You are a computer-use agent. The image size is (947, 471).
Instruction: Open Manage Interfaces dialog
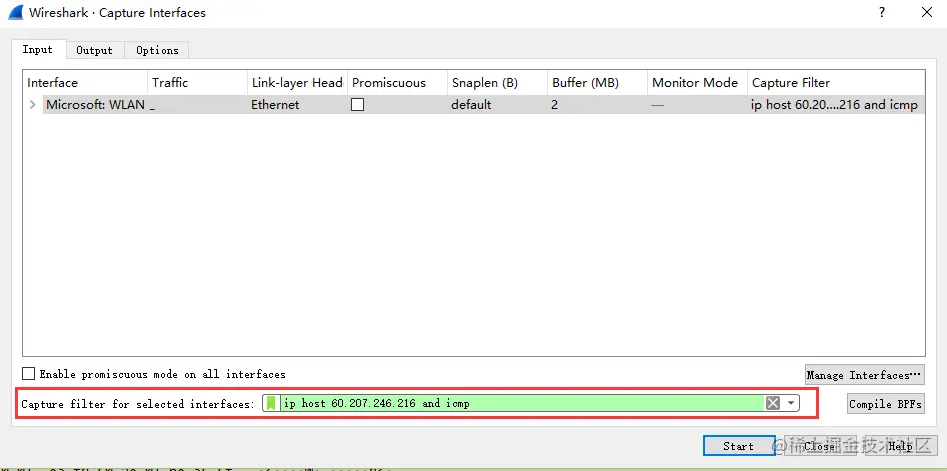pos(864,375)
